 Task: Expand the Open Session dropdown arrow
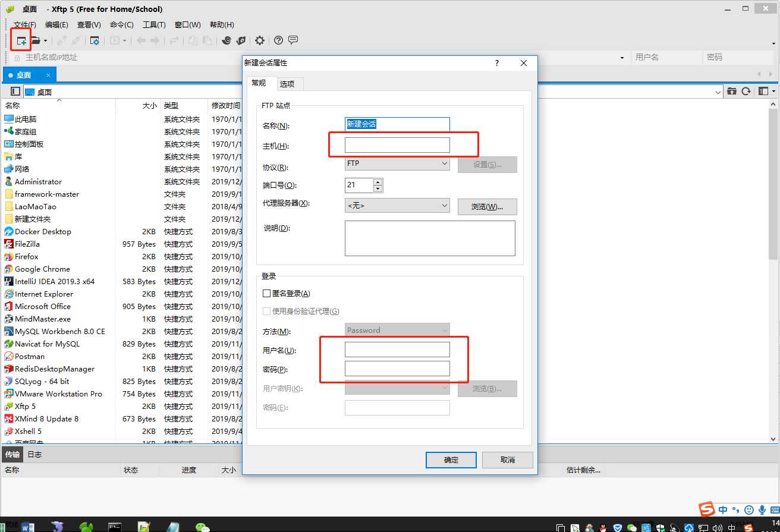point(45,41)
